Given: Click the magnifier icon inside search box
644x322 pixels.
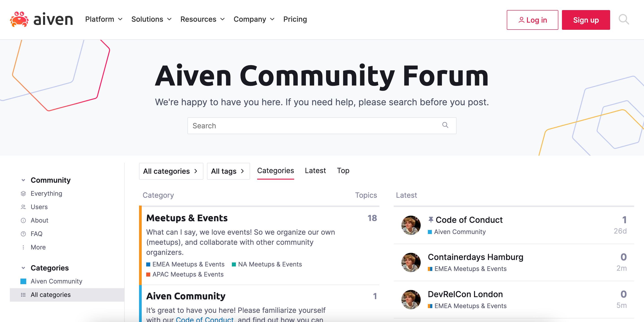Looking at the screenshot, I should click(x=445, y=125).
